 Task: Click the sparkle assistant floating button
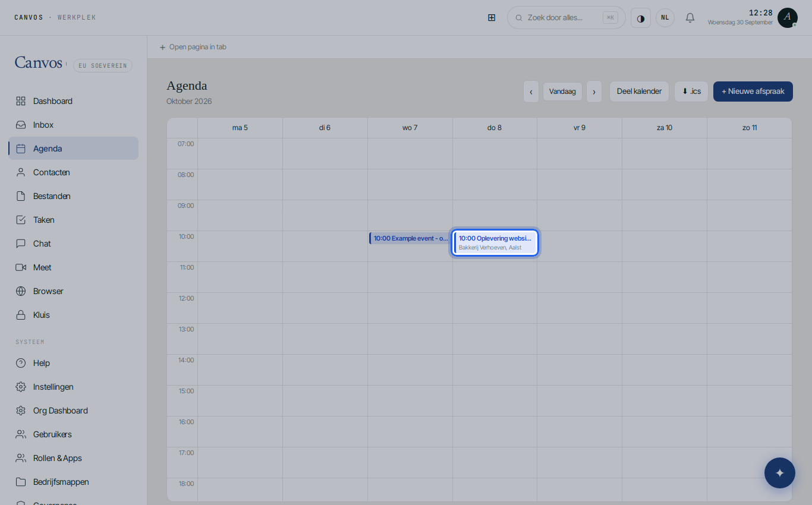780,473
